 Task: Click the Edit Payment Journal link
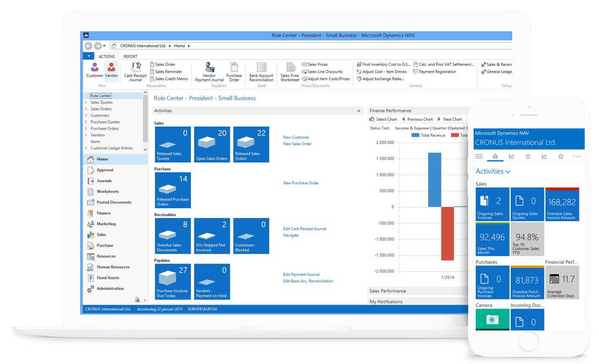pyautogui.click(x=301, y=275)
